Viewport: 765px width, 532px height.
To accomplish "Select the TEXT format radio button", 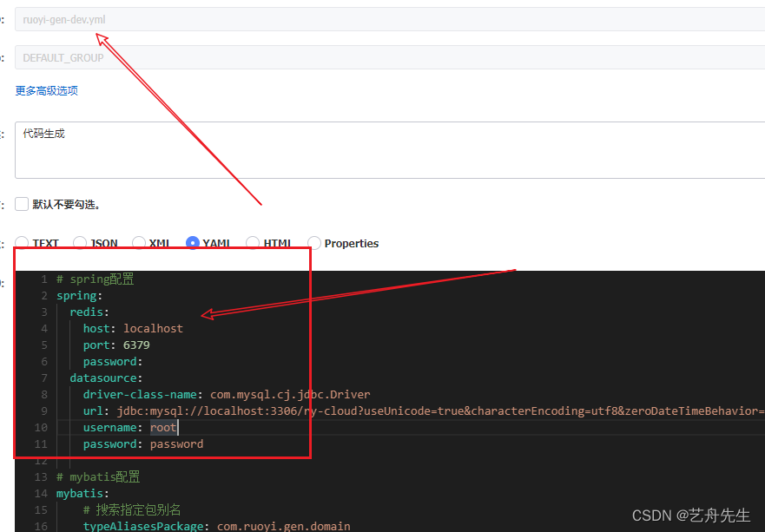I will (23, 244).
